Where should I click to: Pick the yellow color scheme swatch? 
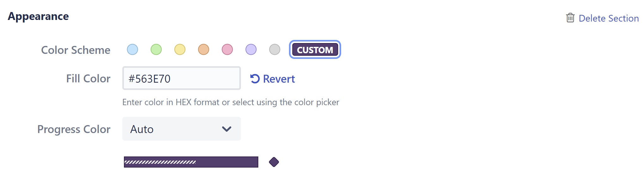click(x=180, y=49)
